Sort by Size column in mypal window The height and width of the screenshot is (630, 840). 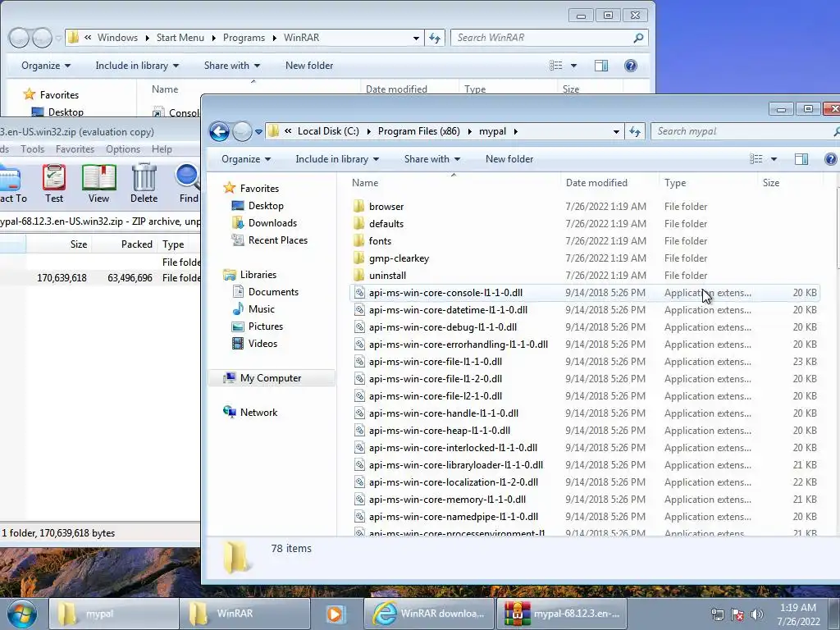click(790, 183)
